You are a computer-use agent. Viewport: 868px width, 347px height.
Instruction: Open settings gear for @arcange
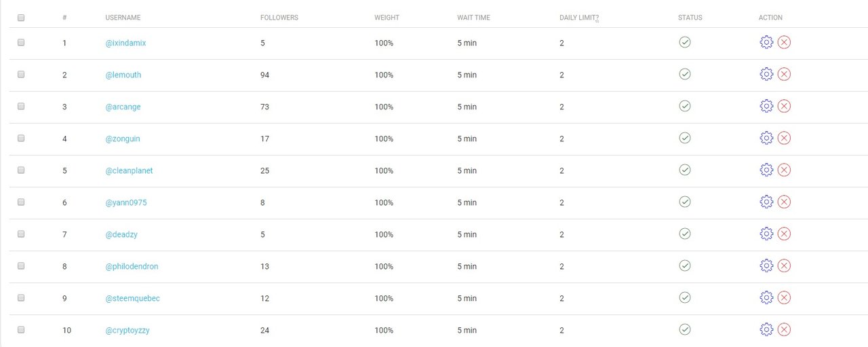(x=766, y=106)
